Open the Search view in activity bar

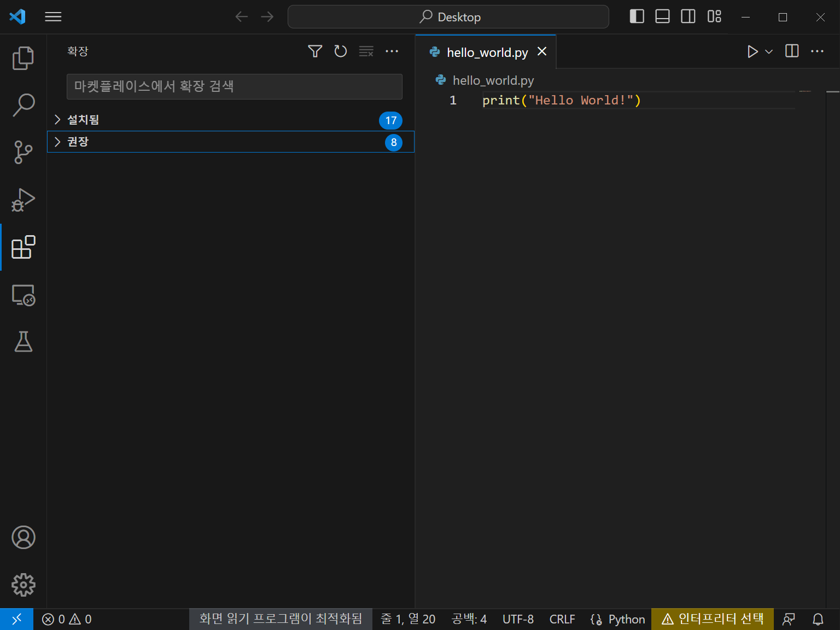23,105
